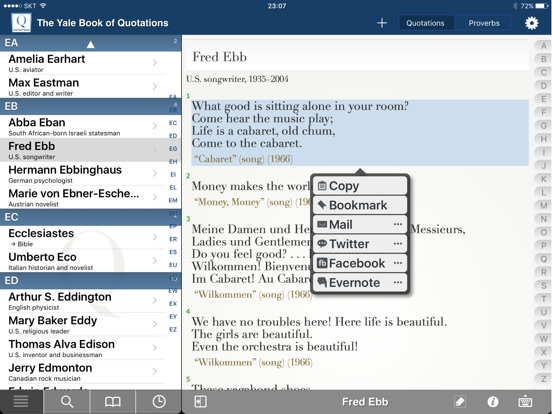Viewport: 552px width, 414px height.
Task: Select the Fred Ebb row
Action: (83, 150)
